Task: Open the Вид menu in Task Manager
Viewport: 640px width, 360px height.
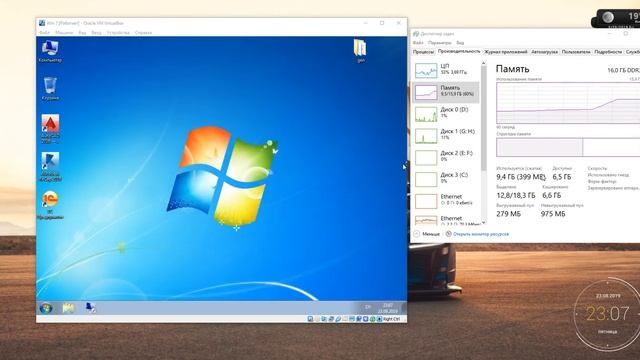Action: [460, 42]
